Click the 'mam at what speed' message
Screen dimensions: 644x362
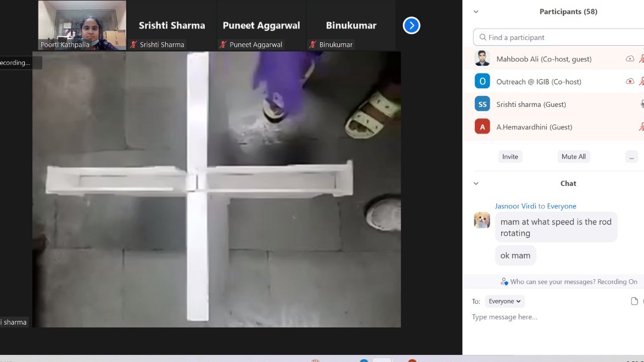click(556, 228)
